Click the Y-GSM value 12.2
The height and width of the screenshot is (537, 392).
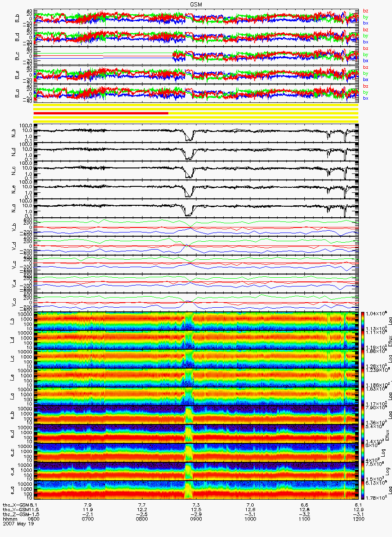(142, 510)
